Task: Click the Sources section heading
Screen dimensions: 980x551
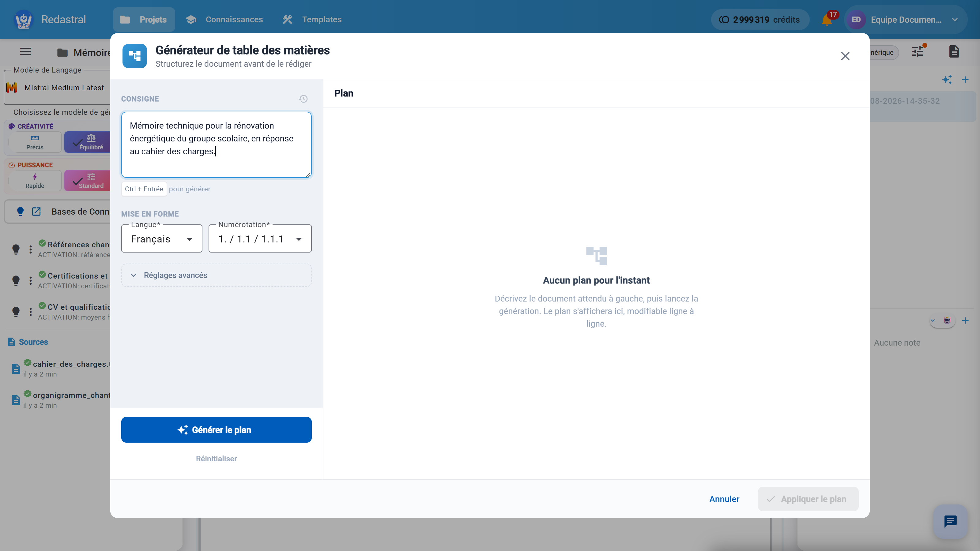Action: 33,342
